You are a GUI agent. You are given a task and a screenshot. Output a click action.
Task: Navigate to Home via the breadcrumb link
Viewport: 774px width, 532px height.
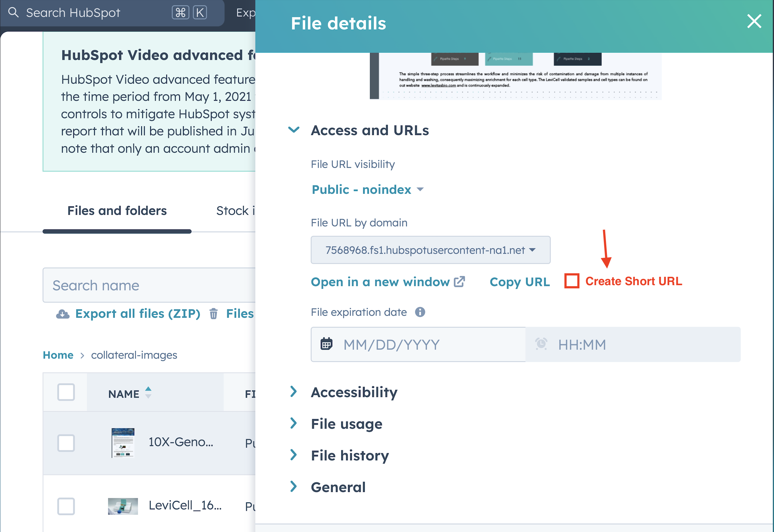(58, 355)
